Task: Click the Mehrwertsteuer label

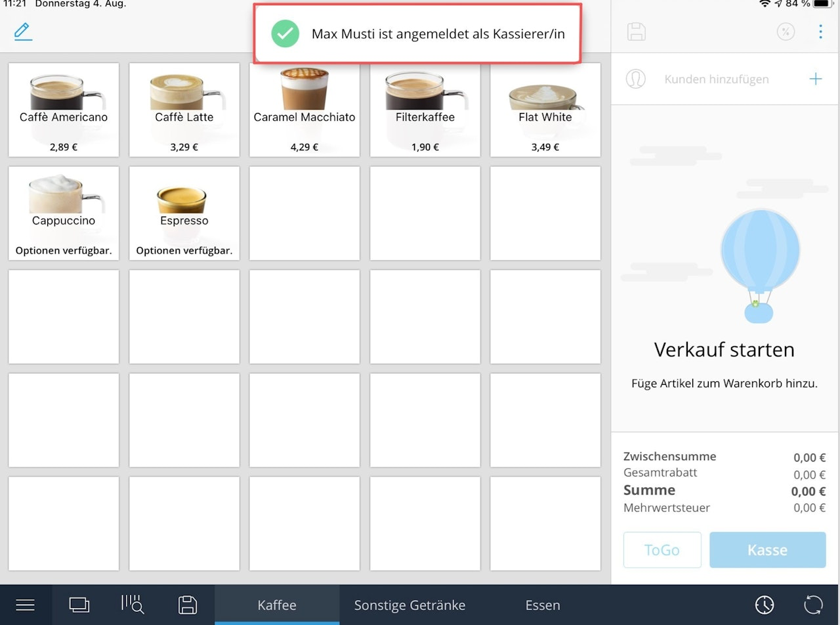Action: [x=667, y=507]
